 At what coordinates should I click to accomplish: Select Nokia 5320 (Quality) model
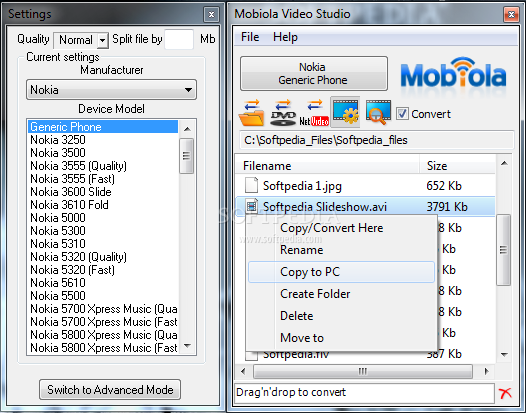click(x=103, y=257)
